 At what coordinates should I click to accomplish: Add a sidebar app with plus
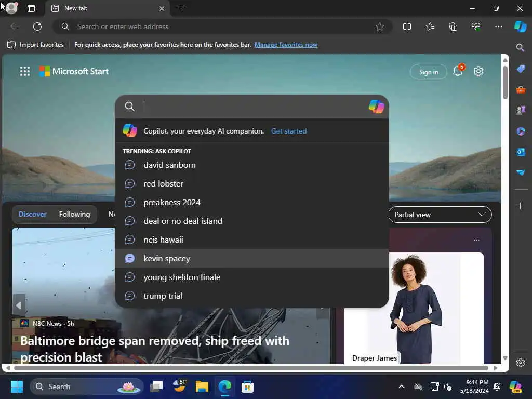point(521,206)
